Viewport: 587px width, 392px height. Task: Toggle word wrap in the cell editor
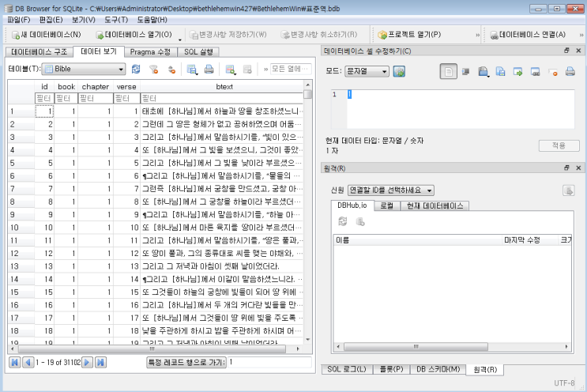[449, 71]
